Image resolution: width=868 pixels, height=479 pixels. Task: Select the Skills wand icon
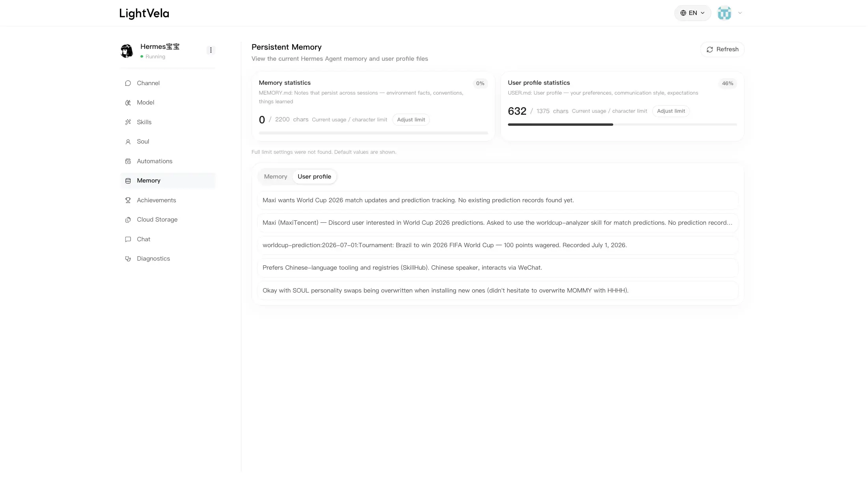pyautogui.click(x=128, y=122)
